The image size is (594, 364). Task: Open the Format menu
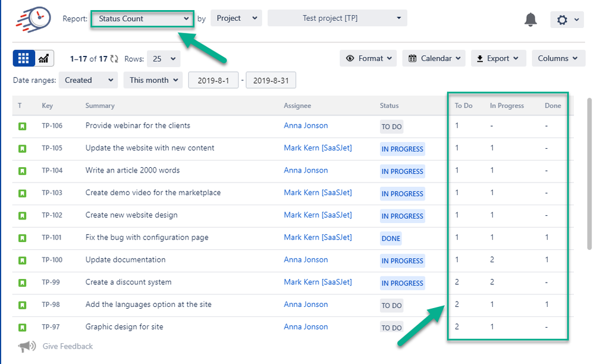(x=368, y=58)
